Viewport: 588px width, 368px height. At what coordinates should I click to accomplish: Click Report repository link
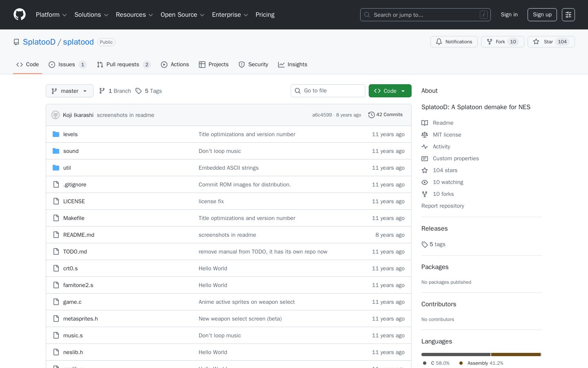point(443,206)
